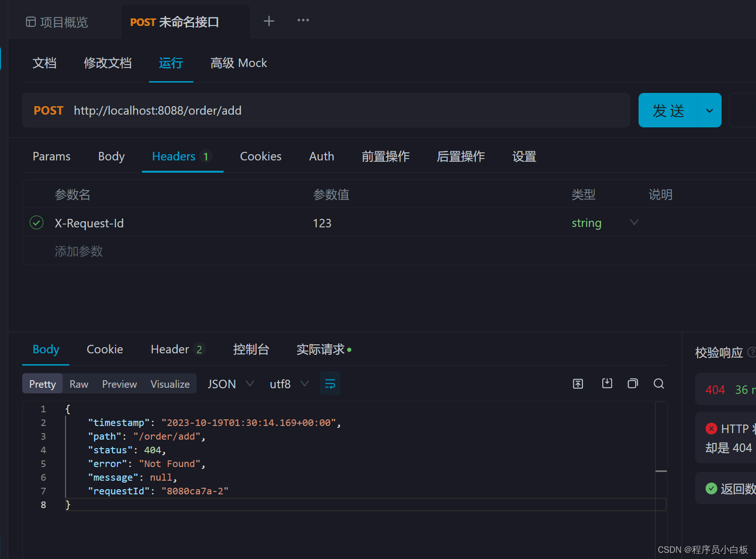Send the request with 发送 button
The height and width of the screenshot is (559, 756).
pyautogui.click(x=668, y=110)
